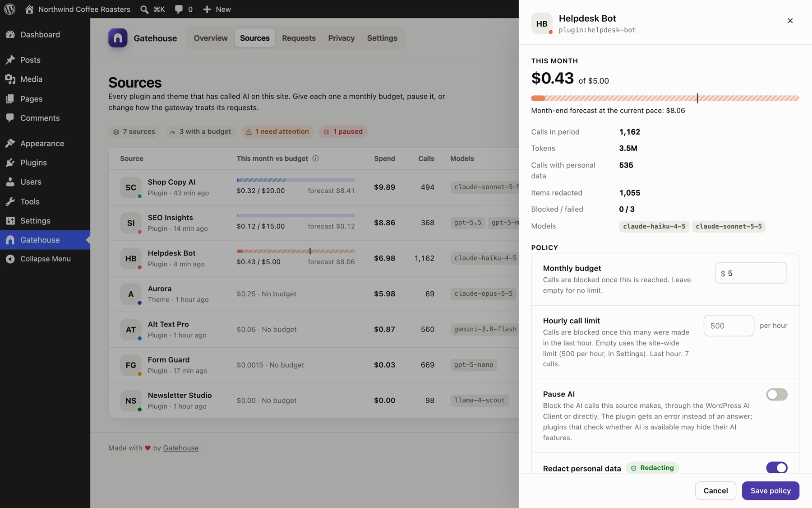
Task: Click the 7 sources chip
Action: 134,132
